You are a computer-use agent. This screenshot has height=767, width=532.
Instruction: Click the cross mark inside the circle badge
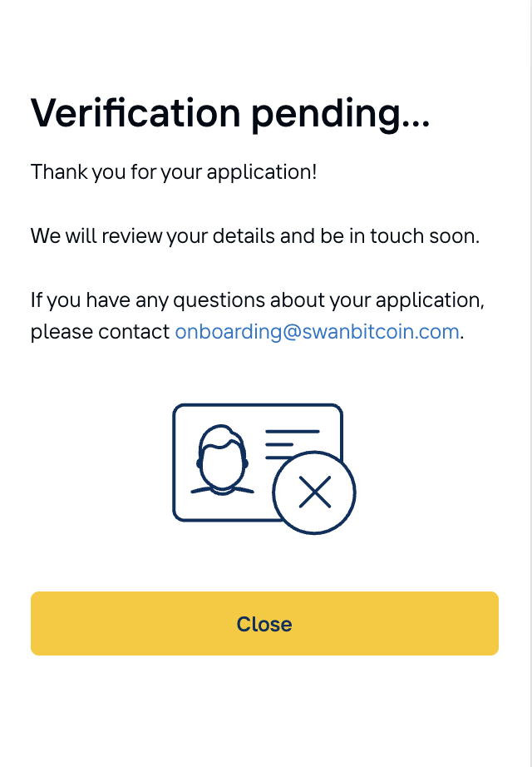point(314,492)
